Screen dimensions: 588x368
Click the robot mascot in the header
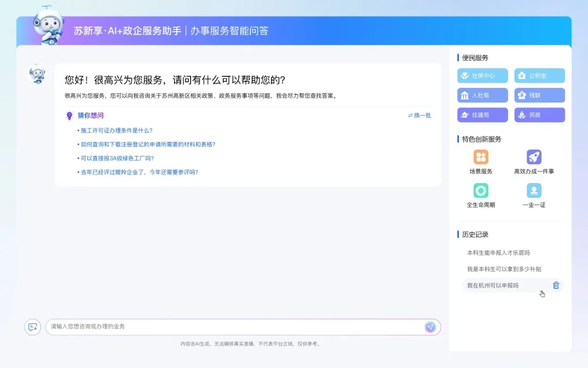(48, 26)
